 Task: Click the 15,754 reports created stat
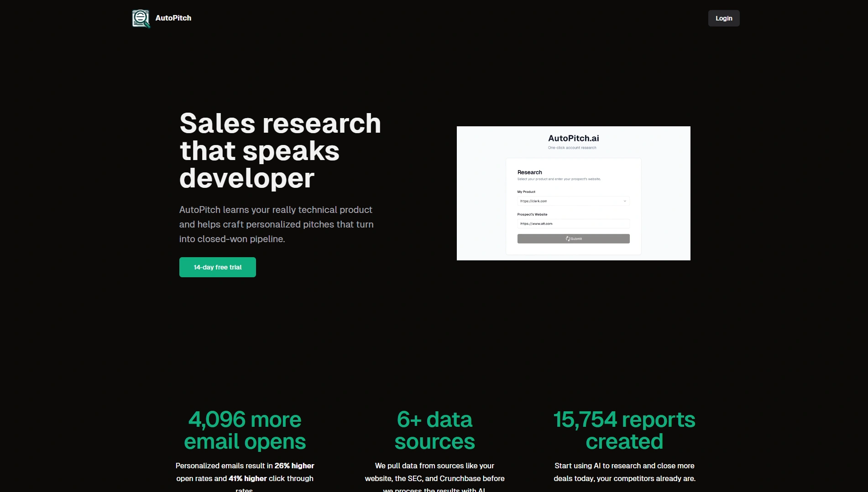click(x=624, y=430)
